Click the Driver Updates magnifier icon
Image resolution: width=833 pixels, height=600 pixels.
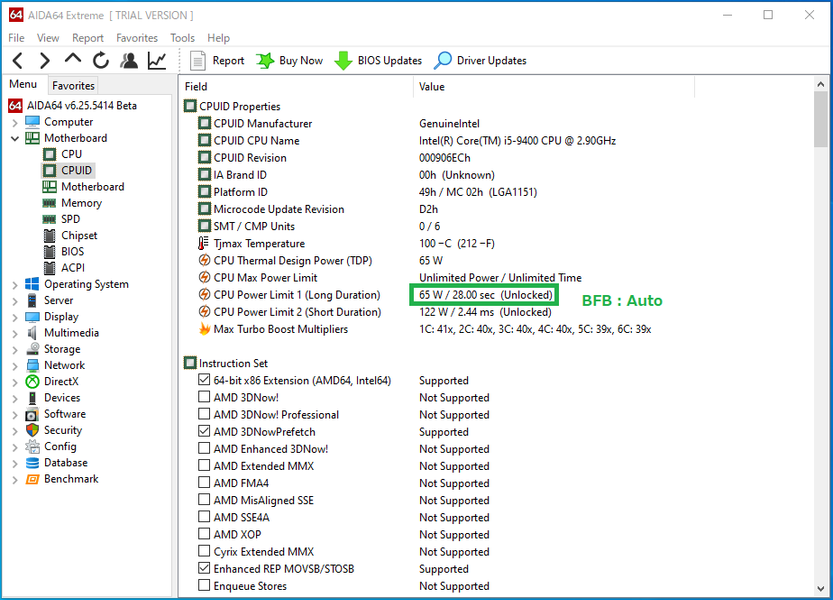443,61
